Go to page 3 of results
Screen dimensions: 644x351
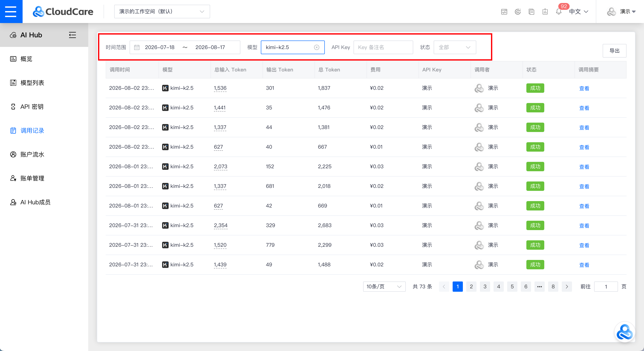pos(485,286)
